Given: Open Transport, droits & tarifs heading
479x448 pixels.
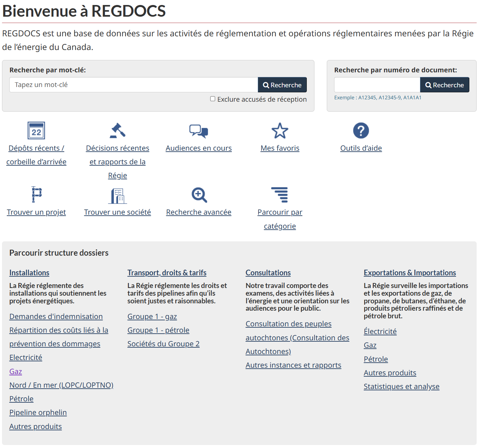Looking at the screenshot, I should click(x=167, y=273).
